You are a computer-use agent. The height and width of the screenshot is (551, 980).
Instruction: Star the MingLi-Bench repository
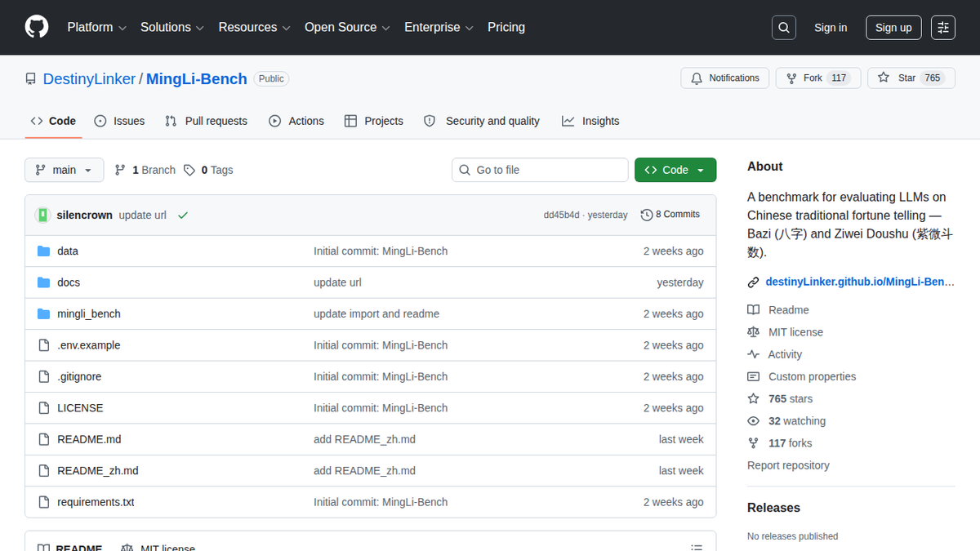(911, 78)
